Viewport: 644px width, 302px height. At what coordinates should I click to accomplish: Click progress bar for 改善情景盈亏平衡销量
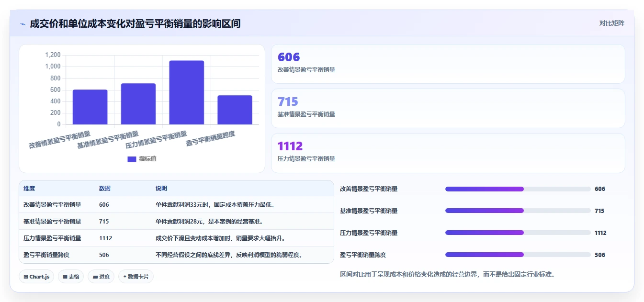point(518,189)
